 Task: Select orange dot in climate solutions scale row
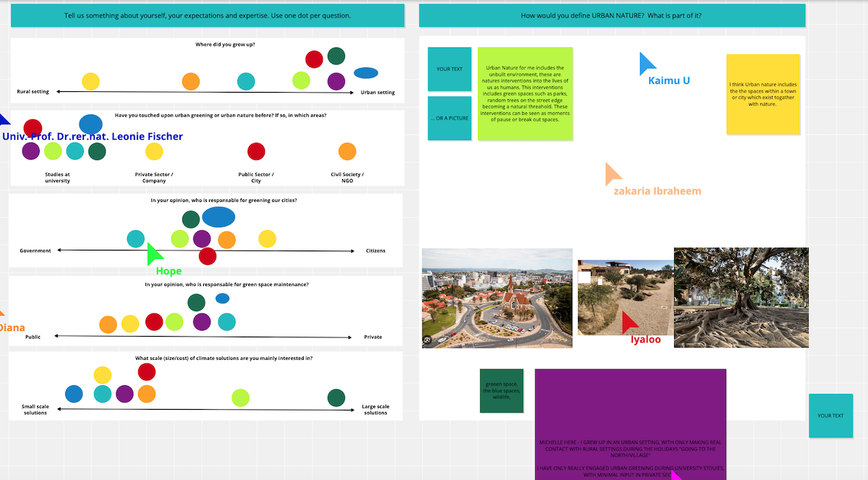coord(147,394)
